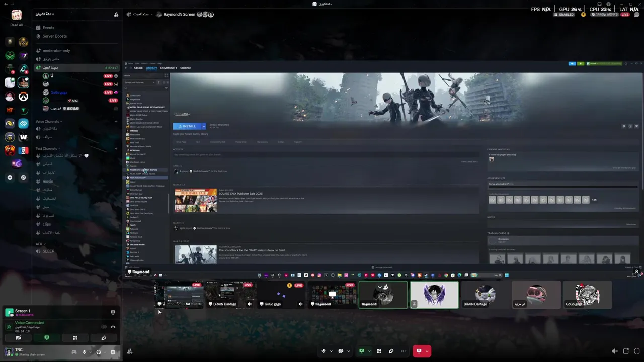The height and width of the screenshot is (362, 644).
Task: Watch BRAiN DaMage live stream thumbnail
Action: click(229, 295)
